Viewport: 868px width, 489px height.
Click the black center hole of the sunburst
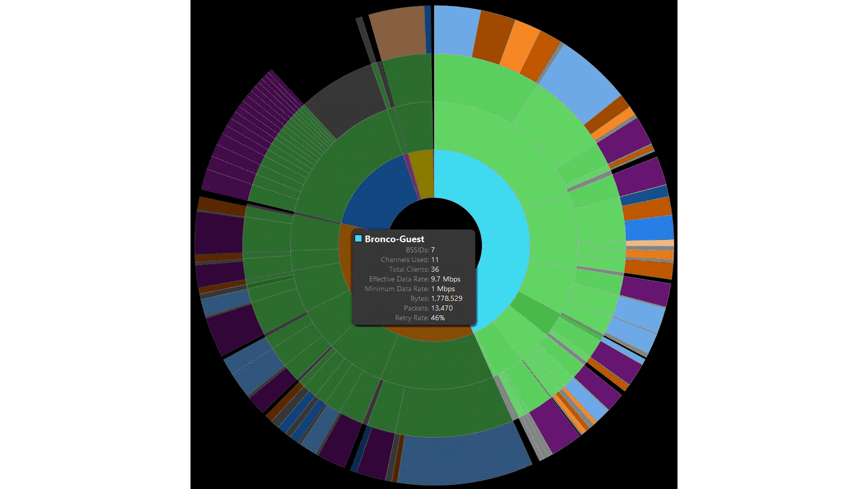coord(434,214)
